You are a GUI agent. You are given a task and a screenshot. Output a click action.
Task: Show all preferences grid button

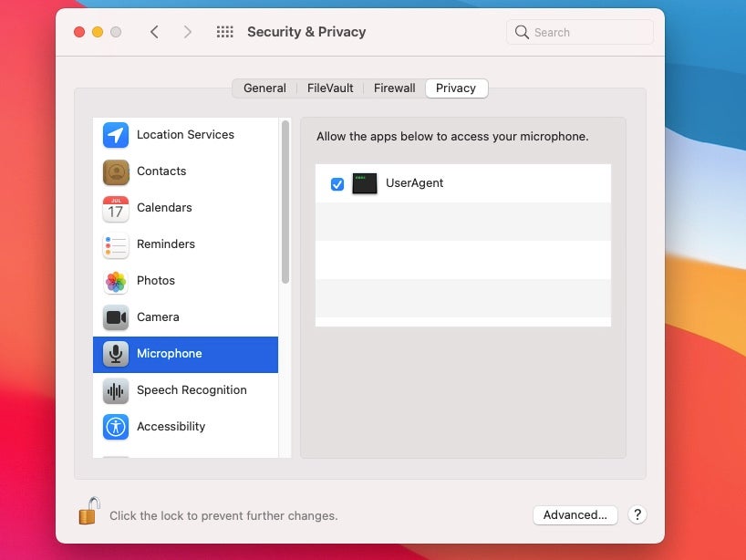pos(224,32)
